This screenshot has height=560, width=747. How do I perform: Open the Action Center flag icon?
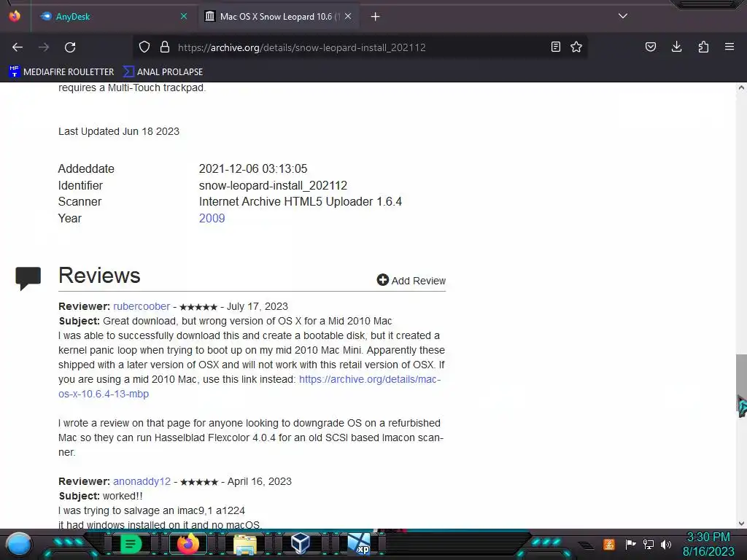(x=630, y=544)
